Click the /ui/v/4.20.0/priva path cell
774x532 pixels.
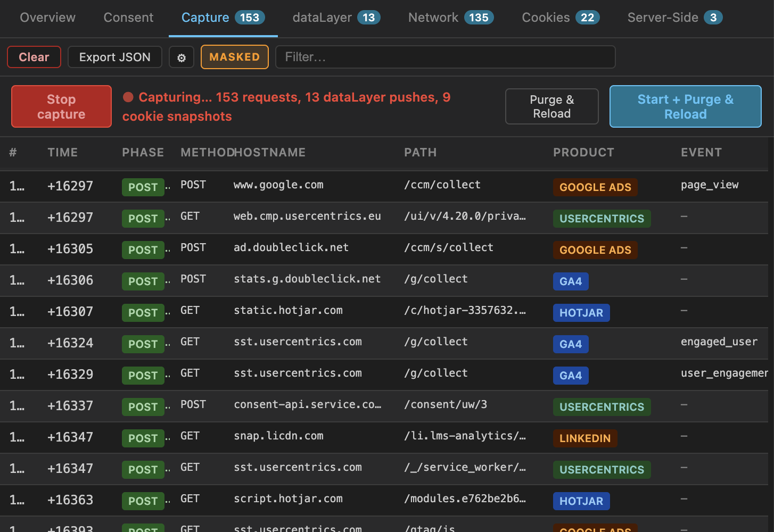tap(465, 217)
